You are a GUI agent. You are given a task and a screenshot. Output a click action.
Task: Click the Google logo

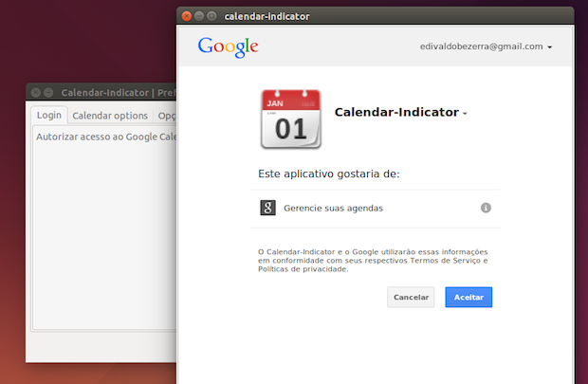coord(228,47)
